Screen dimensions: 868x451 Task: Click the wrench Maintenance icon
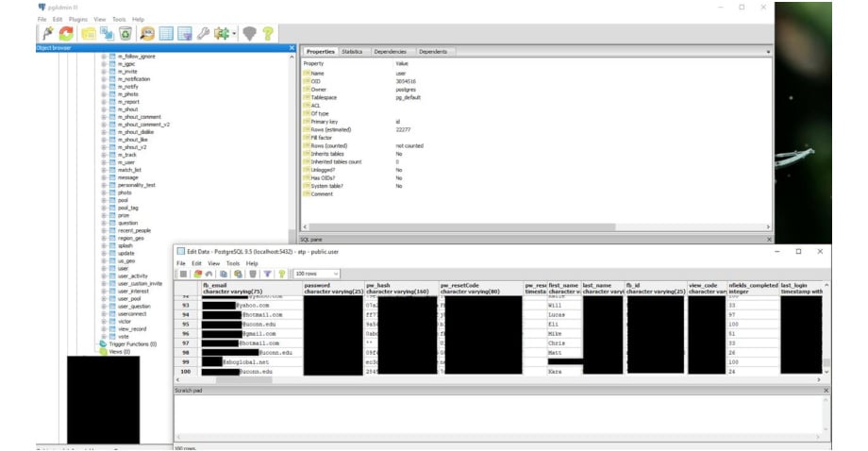[204, 33]
